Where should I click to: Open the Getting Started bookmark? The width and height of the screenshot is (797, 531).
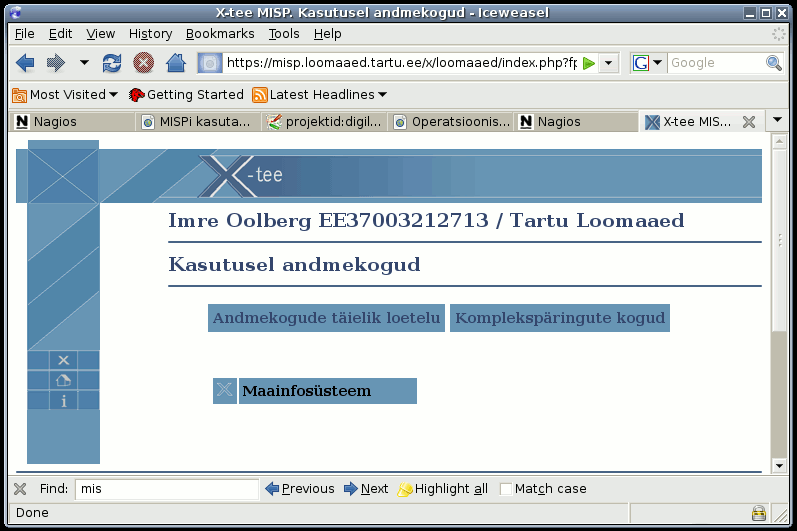click(x=186, y=95)
